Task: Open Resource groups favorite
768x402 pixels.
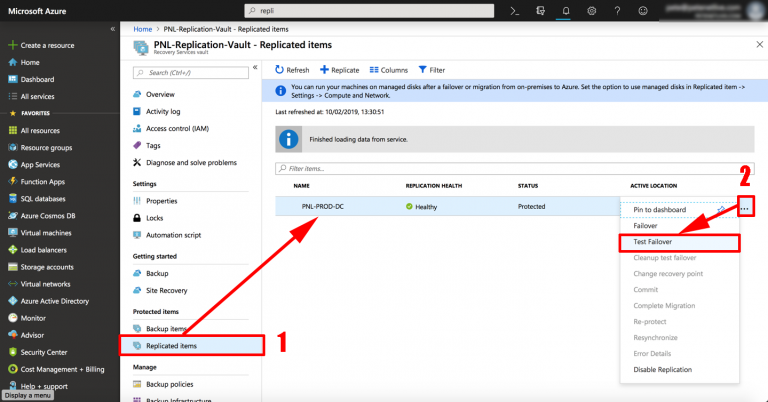Action: click(x=40, y=147)
